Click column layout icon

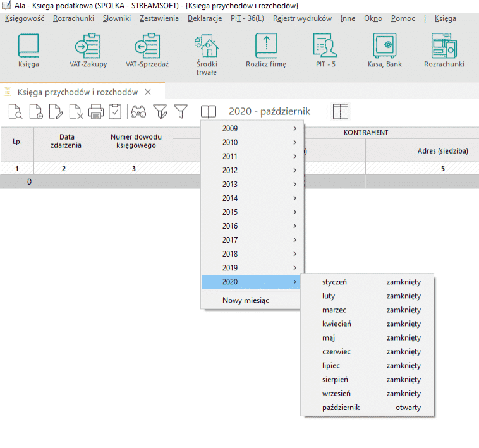pyautogui.click(x=341, y=111)
